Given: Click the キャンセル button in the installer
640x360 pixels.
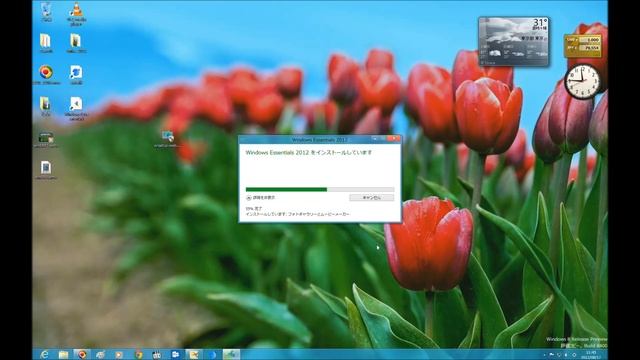Looking at the screenshot, I should [x=371, y=198].
